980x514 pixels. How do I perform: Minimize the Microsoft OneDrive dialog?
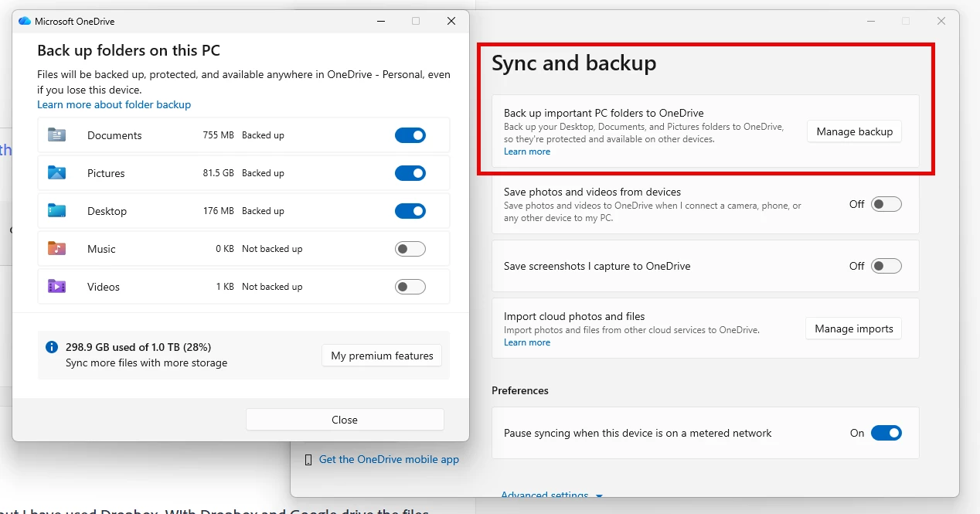(380, 21)
